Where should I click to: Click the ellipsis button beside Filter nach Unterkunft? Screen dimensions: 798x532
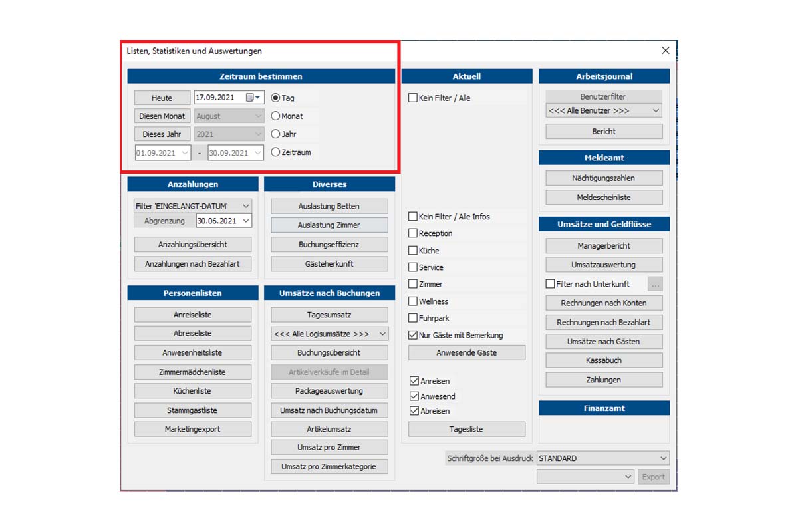[x=655, y=284]
